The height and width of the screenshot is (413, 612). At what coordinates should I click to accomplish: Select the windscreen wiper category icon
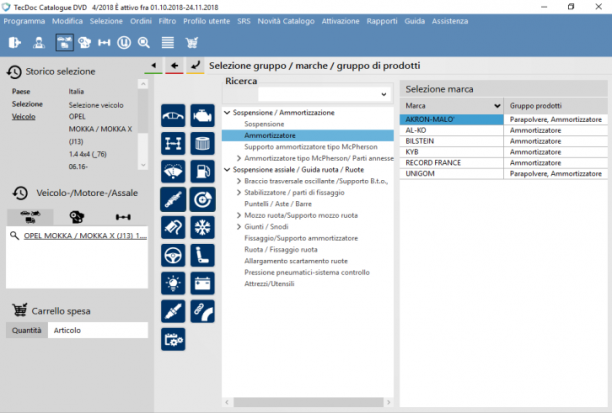[x=173, y=171]
